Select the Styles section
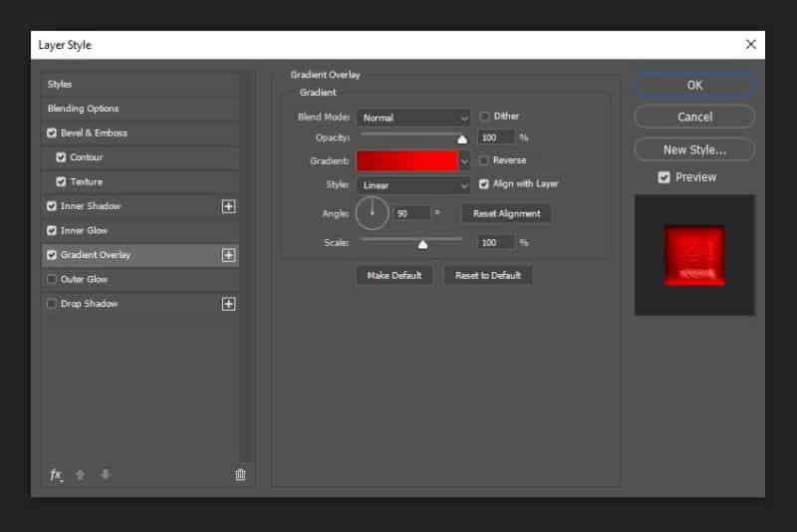This screenshot has width=797, height=532. pyautogui.click(x=139, y=85)
